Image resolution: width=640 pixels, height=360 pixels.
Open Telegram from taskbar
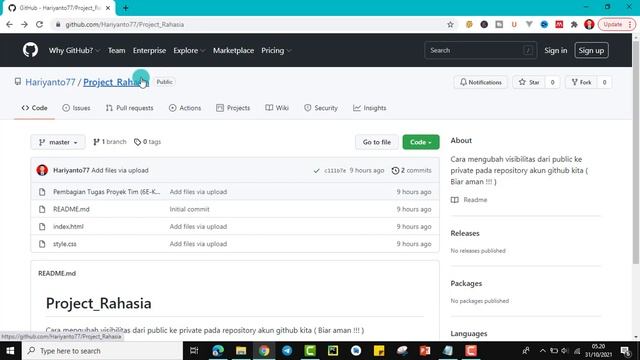pos(287,351)
